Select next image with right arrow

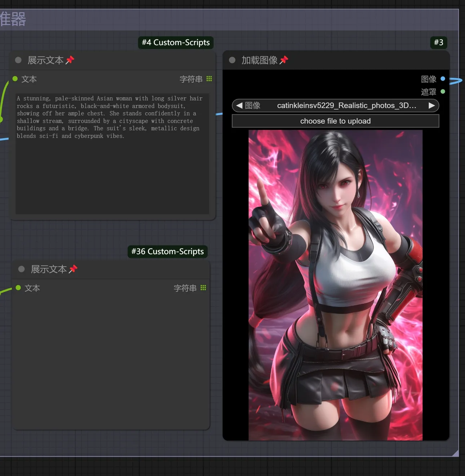(431, 106)
